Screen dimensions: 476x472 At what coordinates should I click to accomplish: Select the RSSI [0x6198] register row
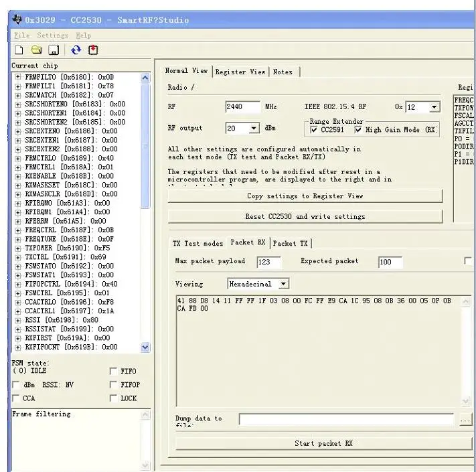(x=62, y=320)
